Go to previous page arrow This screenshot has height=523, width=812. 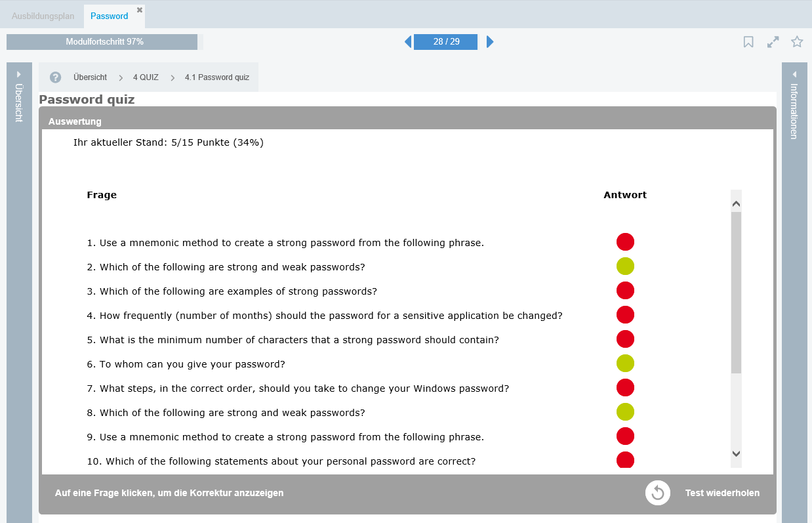(408, 42)
